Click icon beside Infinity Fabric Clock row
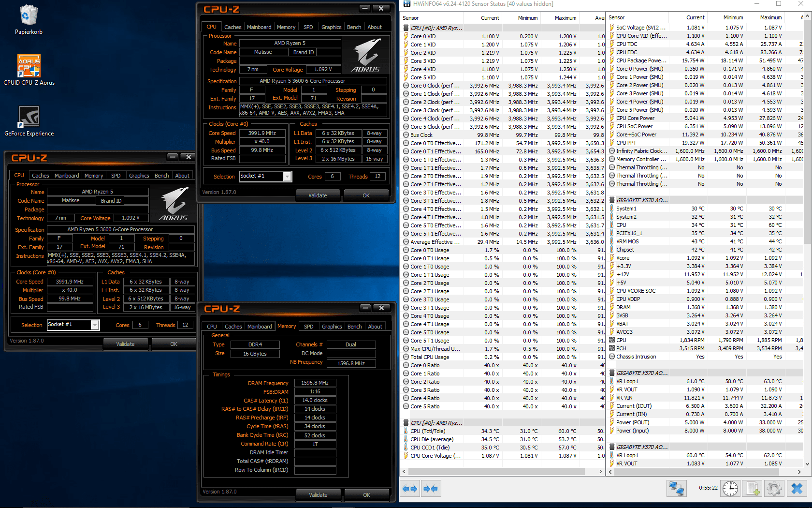The height and width of the screenshot is (508, 812). coord(612,151)
